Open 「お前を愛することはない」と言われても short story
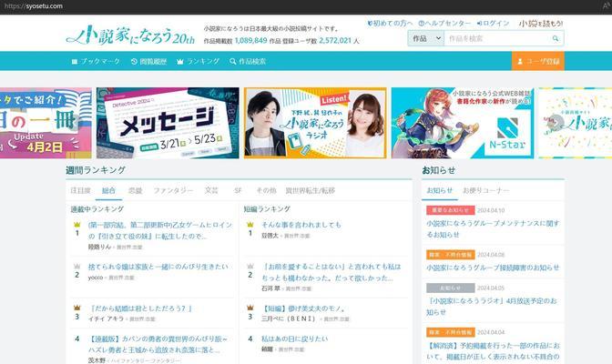Viewport: 612px width, 364px height. pos(331,272)
